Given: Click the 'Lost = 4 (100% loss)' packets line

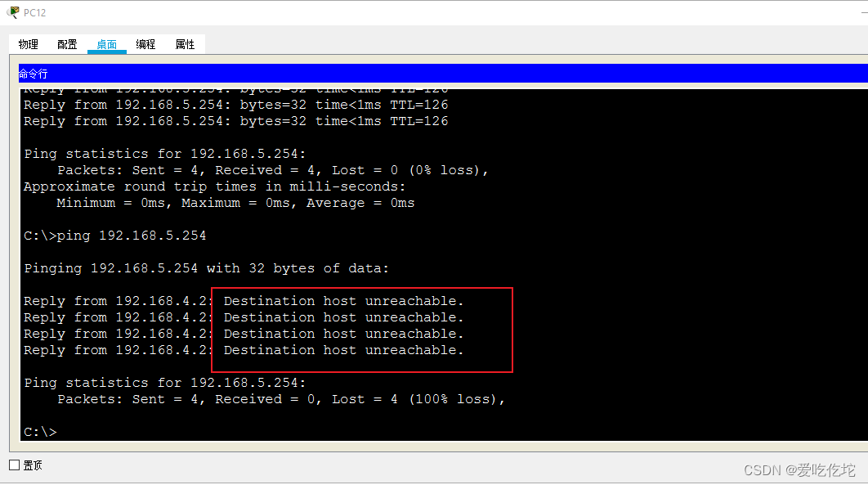Looking at the screenshot, I should (281, 399).
